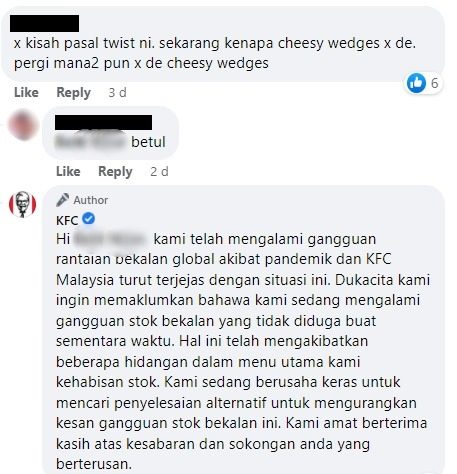Like the cheesy wedges comment
457x474 pixels.
click(26, 92)
